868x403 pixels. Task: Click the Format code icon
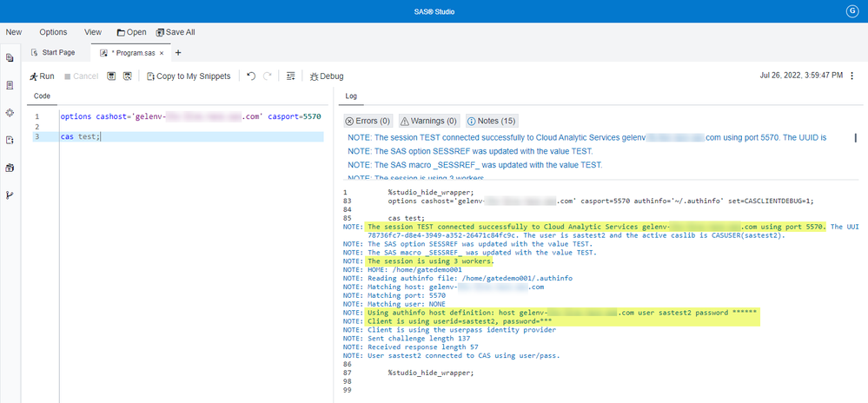pos(290,76)
